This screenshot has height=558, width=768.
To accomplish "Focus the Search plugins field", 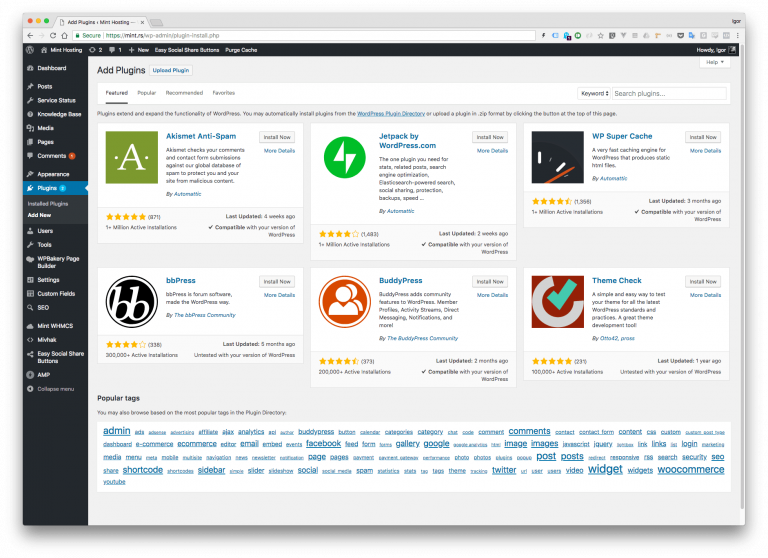I will point(669,94).
